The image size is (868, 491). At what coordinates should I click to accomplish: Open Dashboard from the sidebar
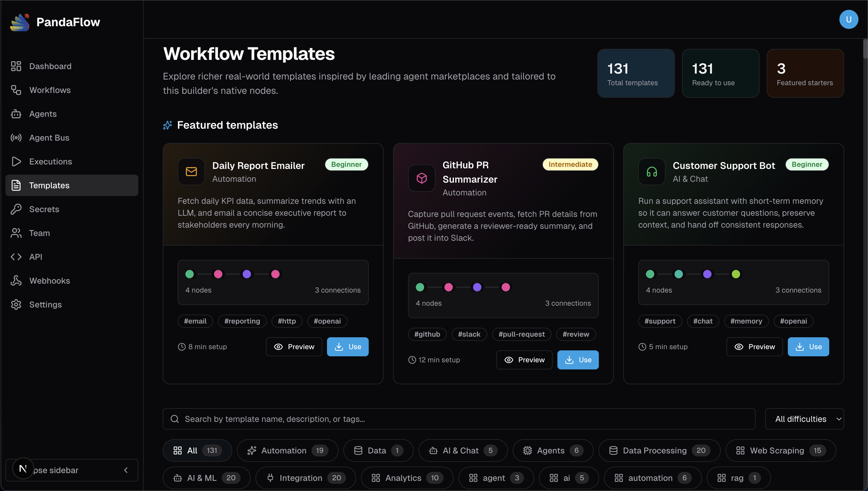point(72,66)
